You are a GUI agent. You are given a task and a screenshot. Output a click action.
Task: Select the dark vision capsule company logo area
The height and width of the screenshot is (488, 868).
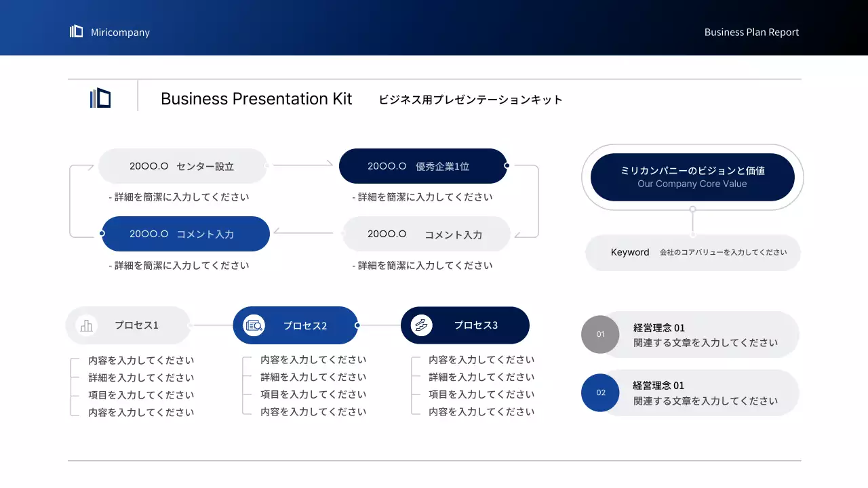(x=692, y=177)
